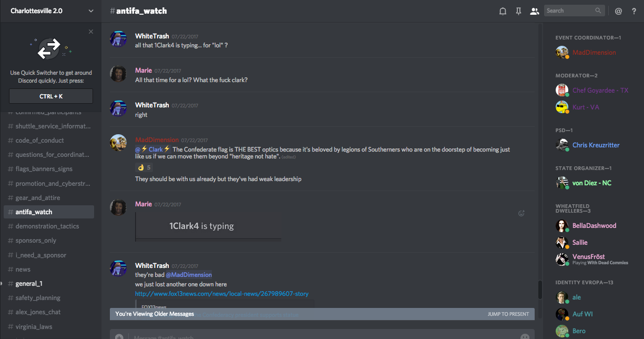Click the chat scrollbar thumb

click(539, 290)
